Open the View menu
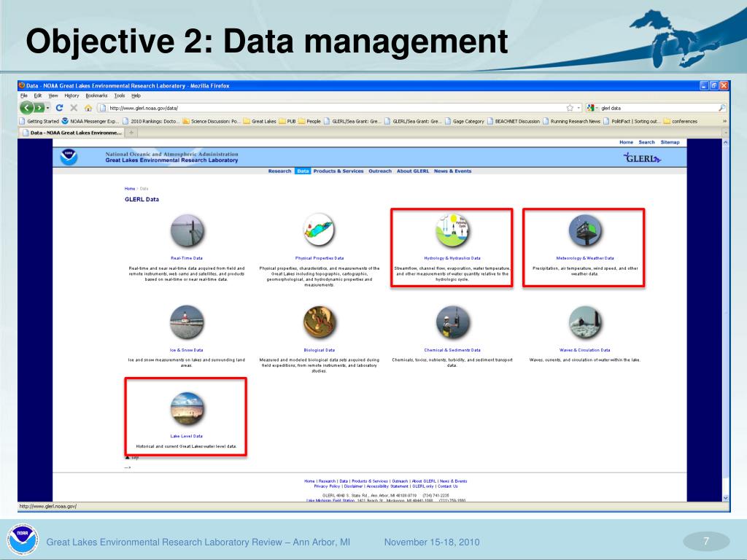 [x=53, y=96]
